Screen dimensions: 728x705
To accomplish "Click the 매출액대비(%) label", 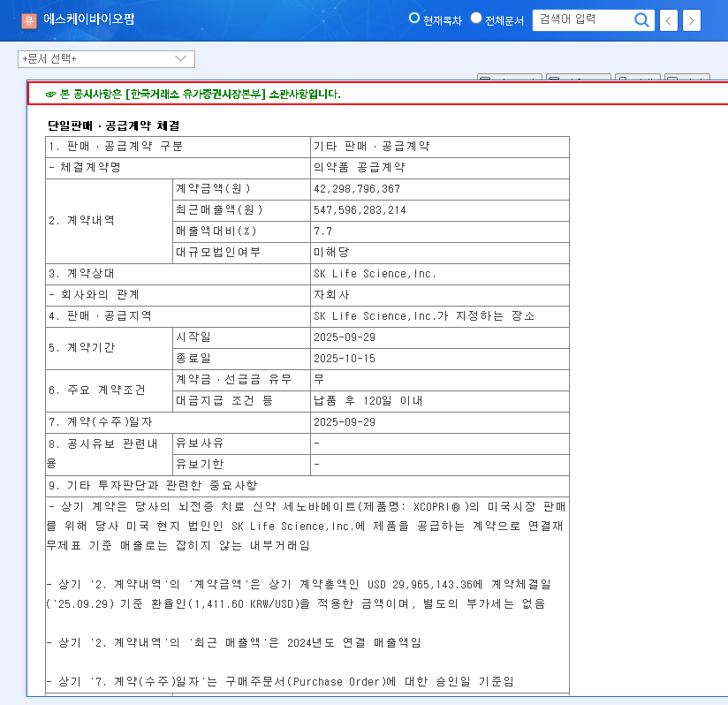I will (x=216, y=231).
